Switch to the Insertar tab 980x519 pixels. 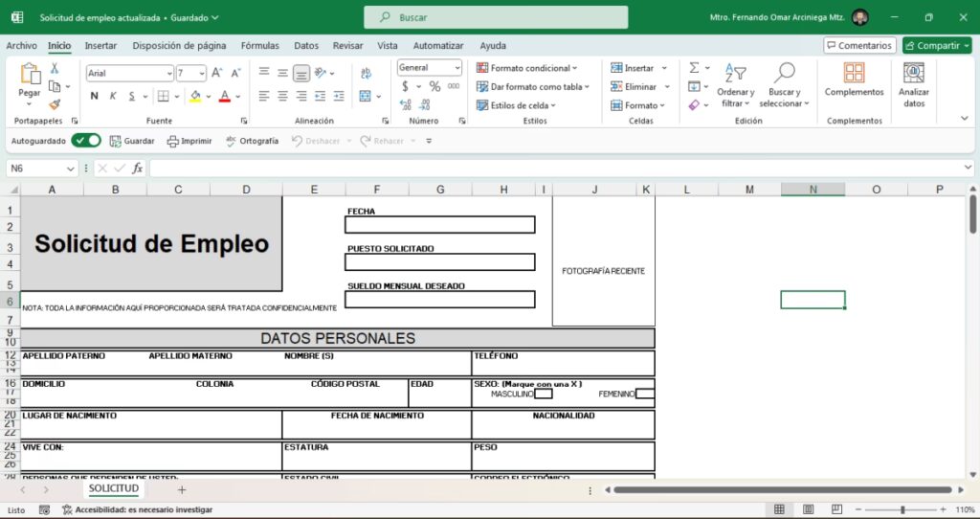tap(100, 45)
